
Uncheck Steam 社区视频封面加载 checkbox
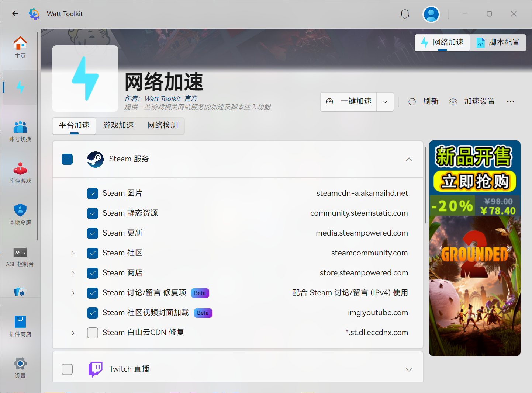pyautogui.click(x=93, y=313)
